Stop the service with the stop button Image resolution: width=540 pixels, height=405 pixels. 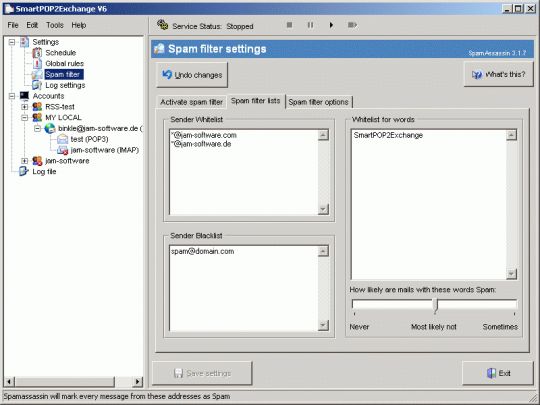tap(289, 25)
